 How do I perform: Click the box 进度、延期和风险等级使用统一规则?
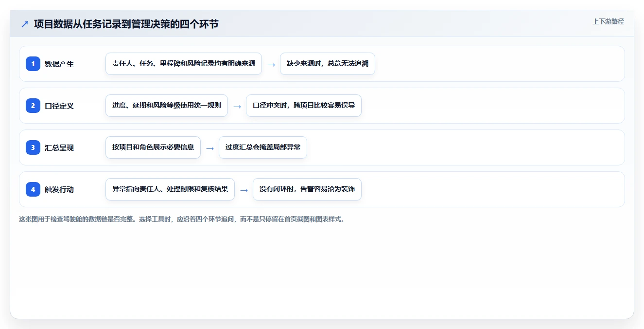point(167,106)
